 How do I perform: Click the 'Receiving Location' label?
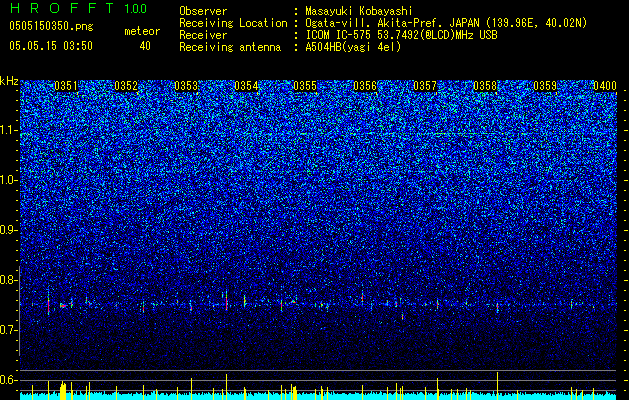233,23
